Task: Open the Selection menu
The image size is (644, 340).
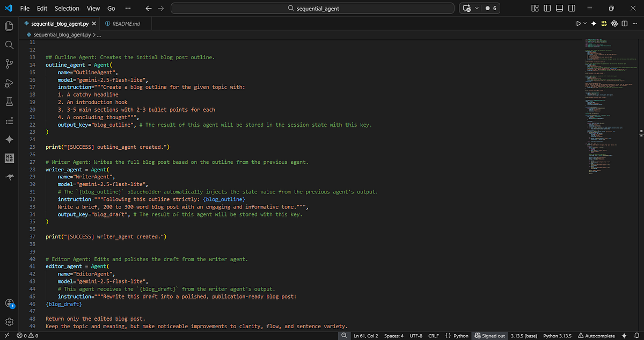Action: 67,9
